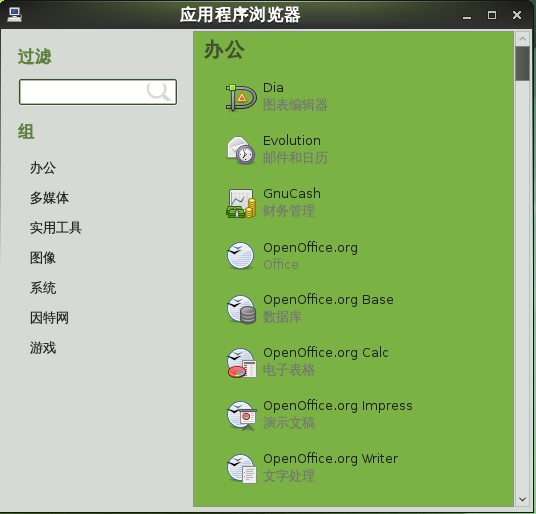The image size is (536, 514).
Task: Click the computer icon in title bar
Action: pyautogui.click(x=14, y=14)
